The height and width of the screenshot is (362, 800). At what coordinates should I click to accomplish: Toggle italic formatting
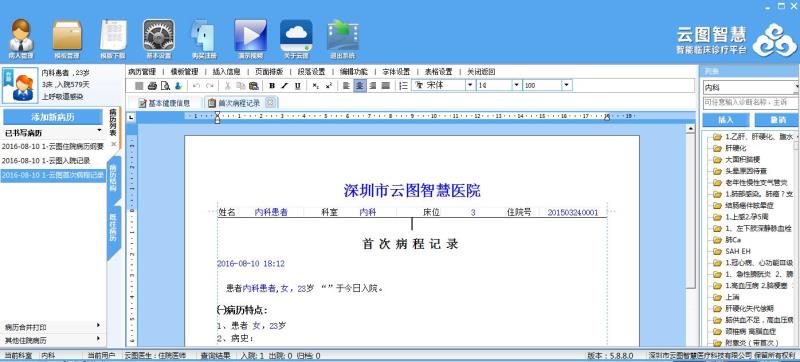pyautogui.click(x=285, y=86)
